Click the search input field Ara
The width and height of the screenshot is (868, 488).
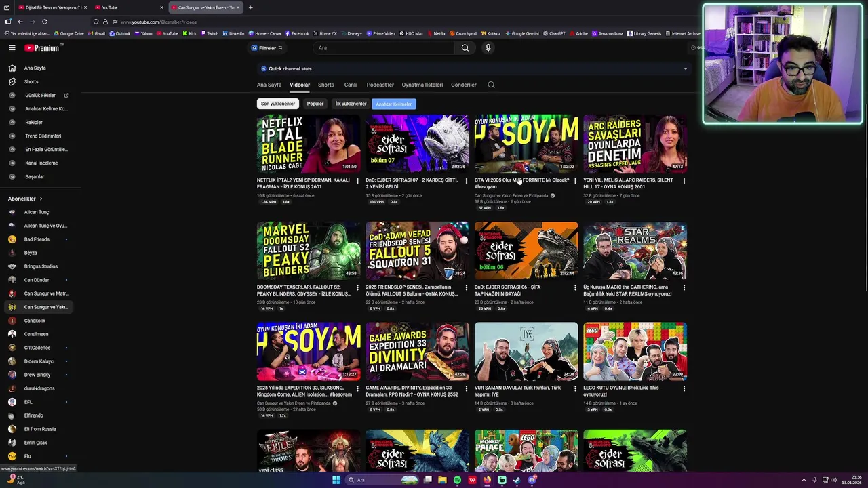[383, 48]
